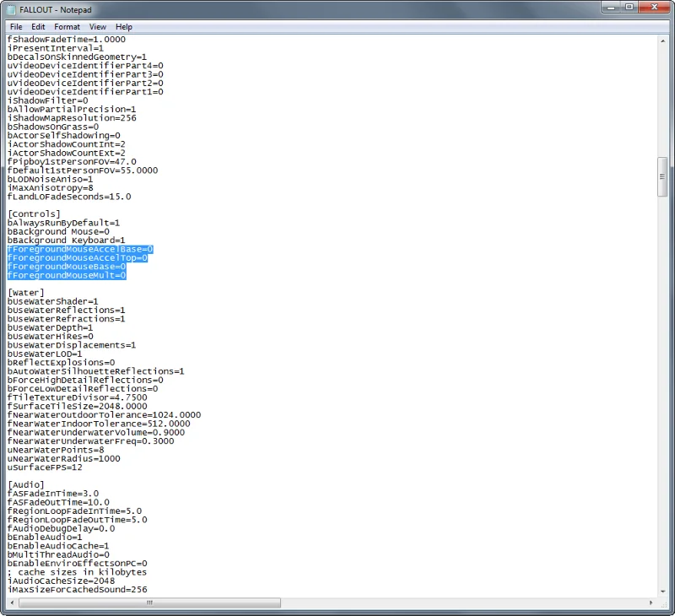The image size is (675, 616).
Task: Open the File menu
Action: click(16, 27)
